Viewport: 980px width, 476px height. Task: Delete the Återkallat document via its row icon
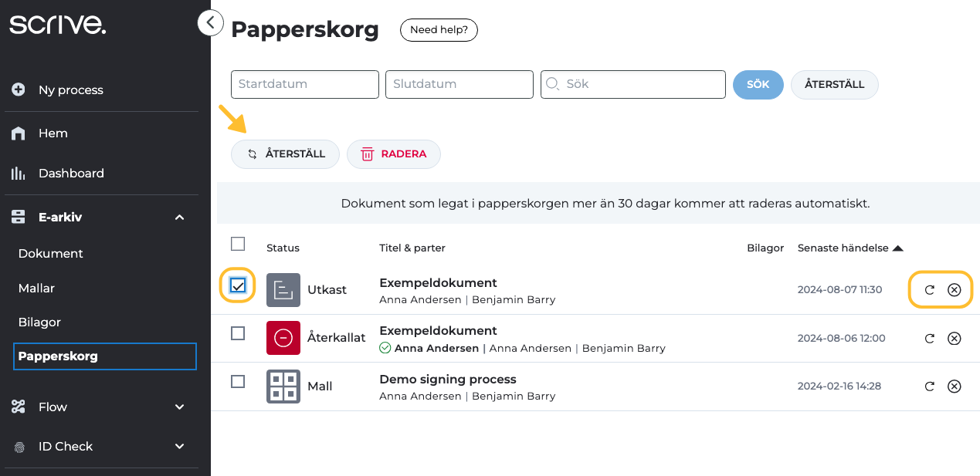[955, 338]
